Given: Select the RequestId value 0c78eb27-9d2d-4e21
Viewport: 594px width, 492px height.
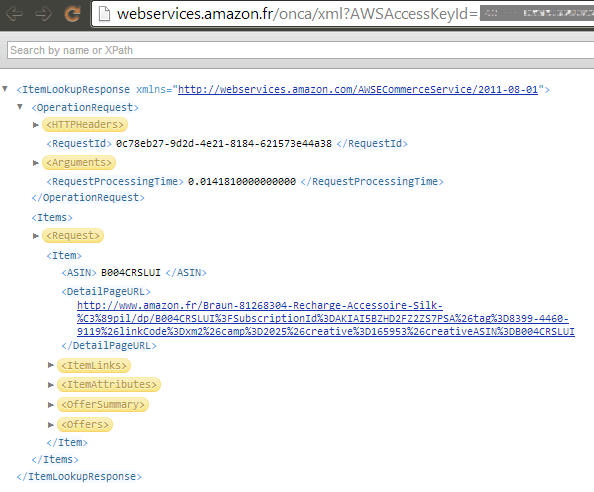Looking at the screenshot, I should (x=224, y=144).
